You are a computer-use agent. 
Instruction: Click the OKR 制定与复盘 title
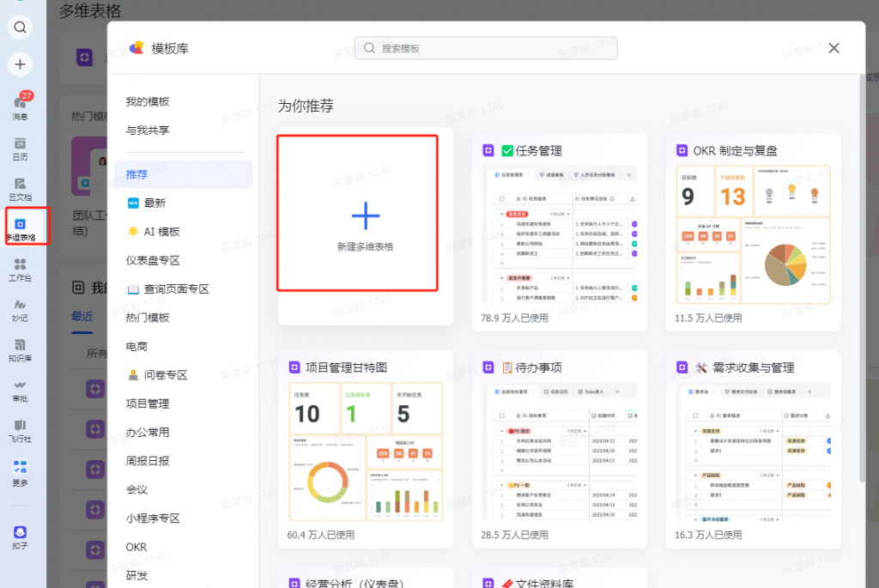(735, 151)
